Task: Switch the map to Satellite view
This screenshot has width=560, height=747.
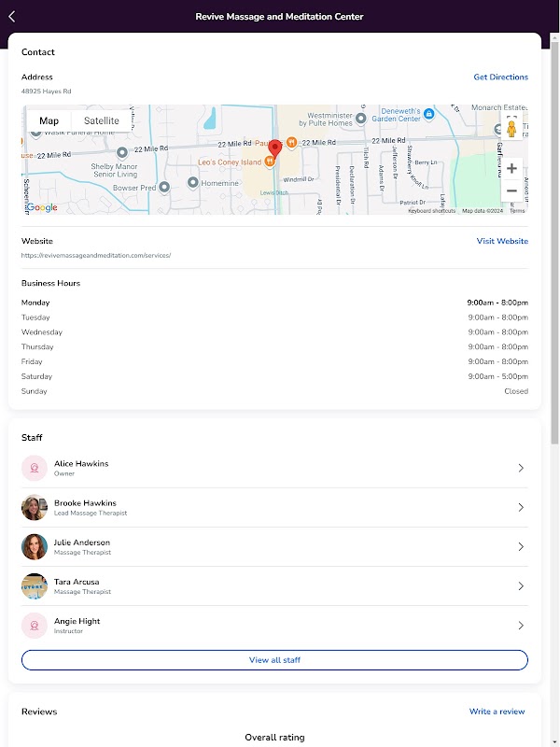Action: 102,121
